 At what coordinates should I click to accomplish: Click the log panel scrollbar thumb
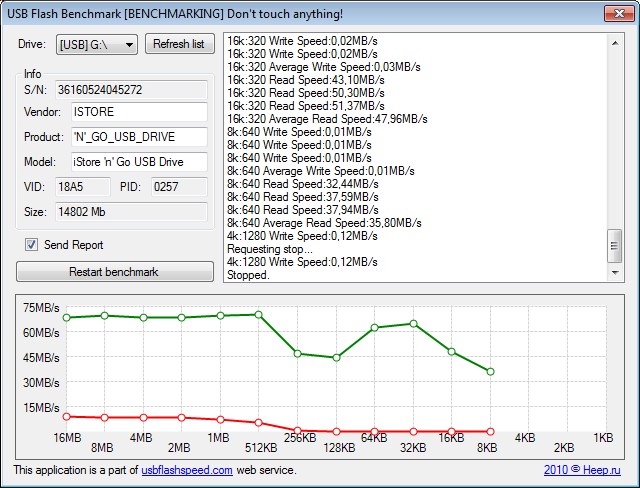(615, 246)
